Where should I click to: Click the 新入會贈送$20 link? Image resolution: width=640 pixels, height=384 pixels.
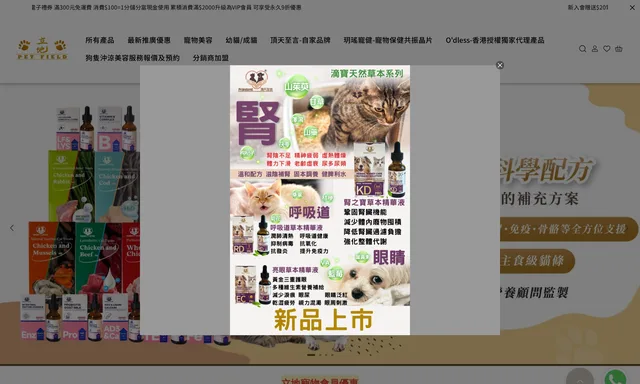pyautogui.click(x=588, y=7)
